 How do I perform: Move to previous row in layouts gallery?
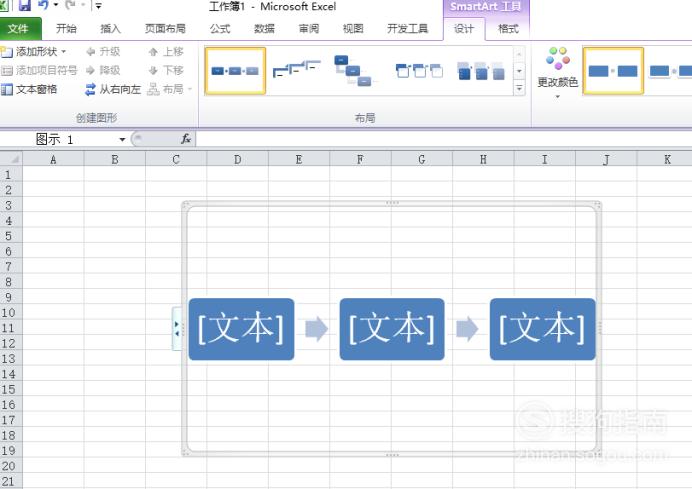tap(519, 54)
